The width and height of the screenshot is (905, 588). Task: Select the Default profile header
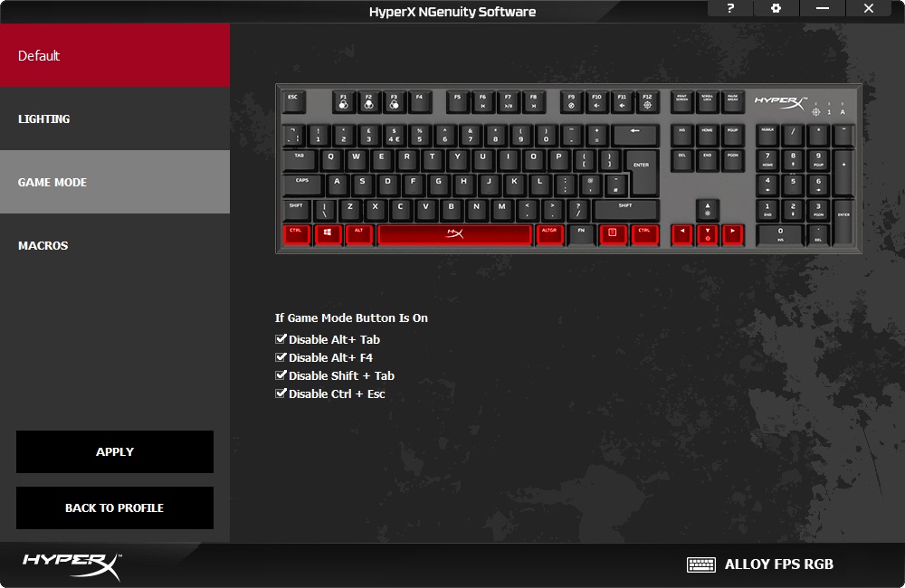pos(115,55)
